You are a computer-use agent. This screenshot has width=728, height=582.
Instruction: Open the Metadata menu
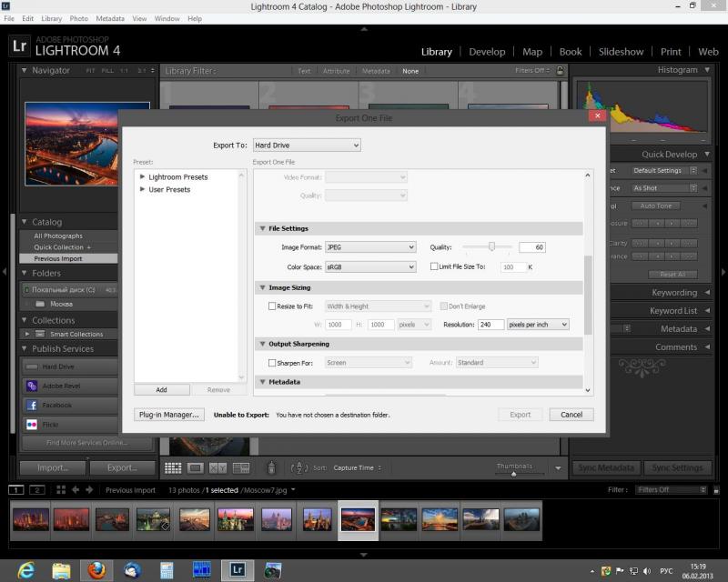click(110, 18)
